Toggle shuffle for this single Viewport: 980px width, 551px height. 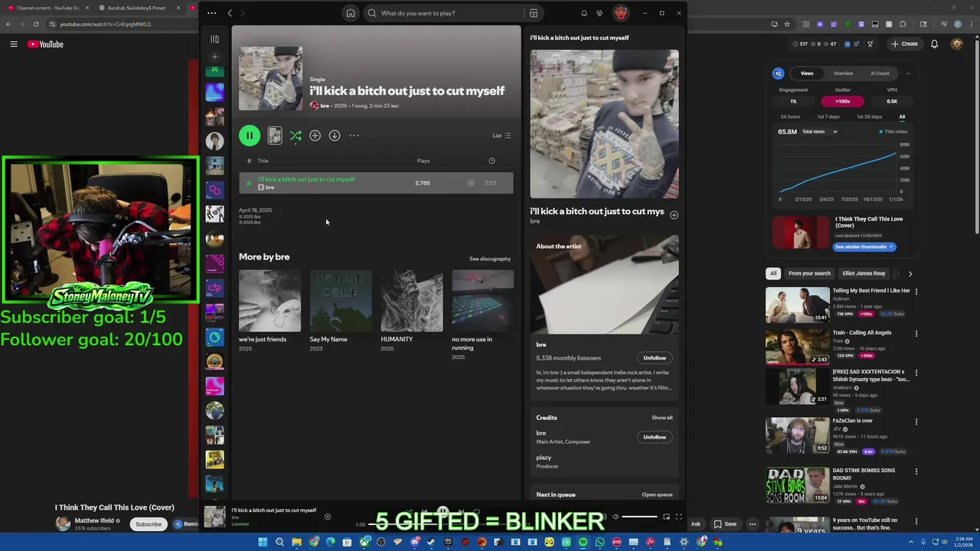click(296, 135)
